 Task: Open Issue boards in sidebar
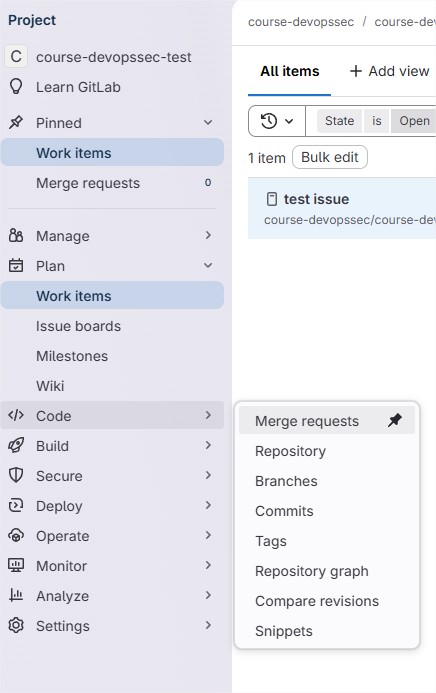(x=112, y=326)
